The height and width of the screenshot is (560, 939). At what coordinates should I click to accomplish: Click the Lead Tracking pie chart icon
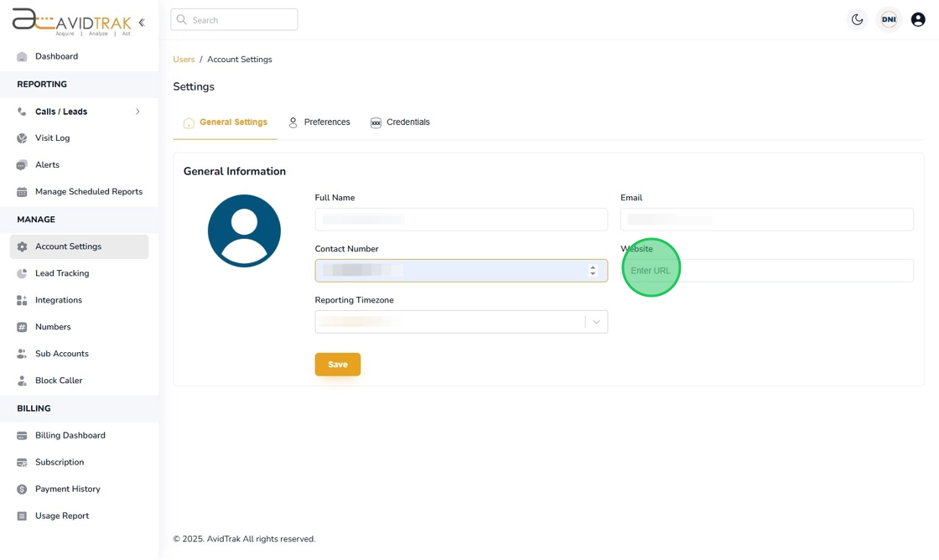[22, 273]
